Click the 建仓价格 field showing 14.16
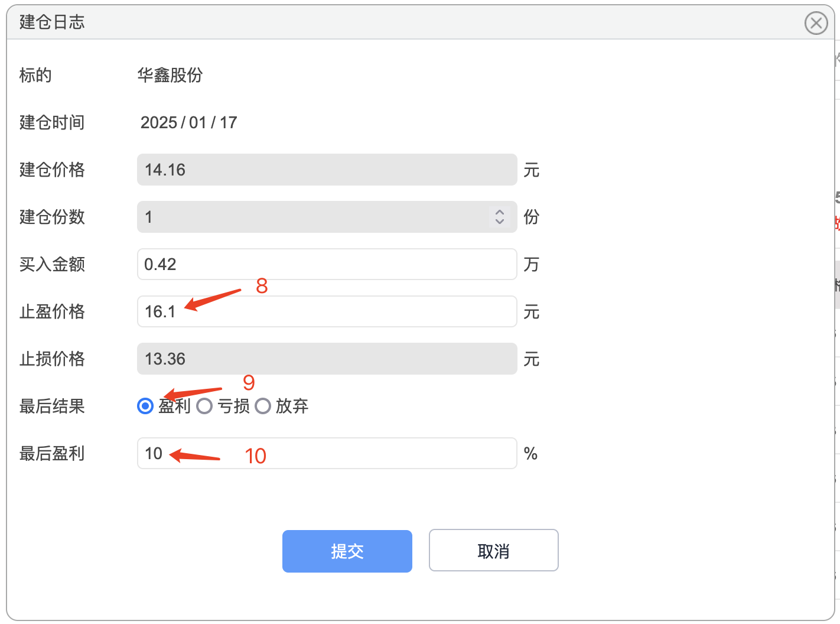Viewport: 840px width, 624px height. click(x=327, y=170)
